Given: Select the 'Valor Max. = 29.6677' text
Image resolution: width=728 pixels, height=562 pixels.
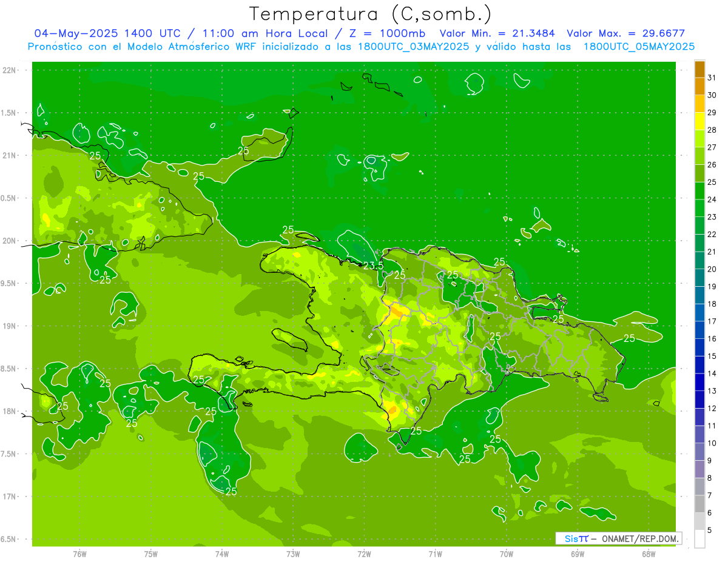Looking at the screenshot, I should coord(626,33).
